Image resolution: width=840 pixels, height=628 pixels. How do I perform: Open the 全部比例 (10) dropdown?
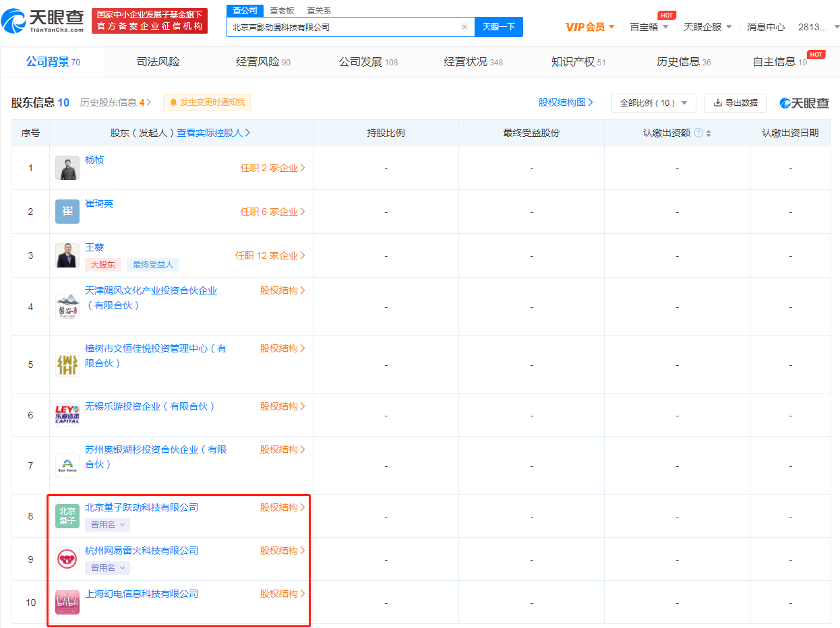654,103
